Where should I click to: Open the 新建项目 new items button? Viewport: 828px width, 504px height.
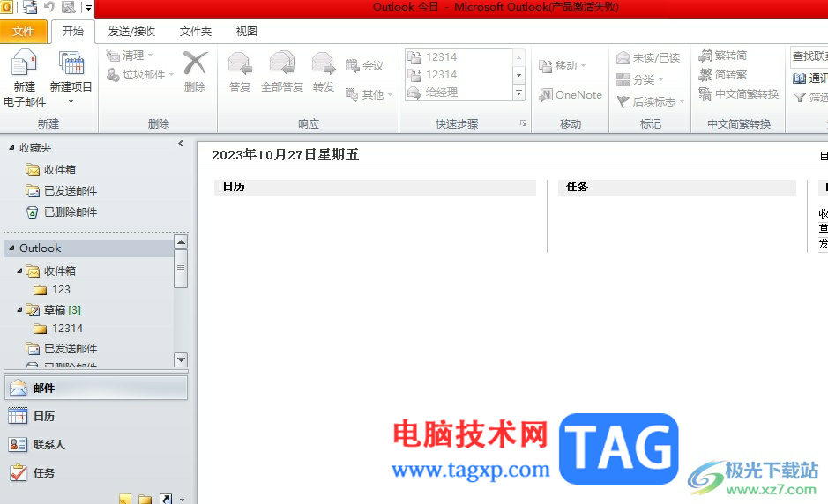coord(71,78)
